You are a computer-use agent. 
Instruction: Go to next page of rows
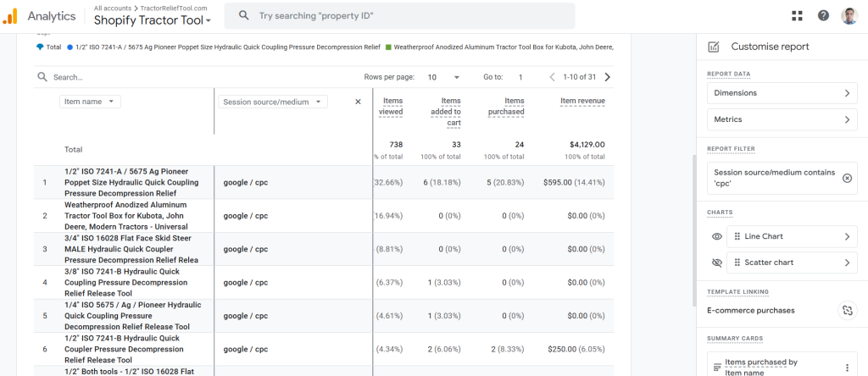click(607, 77)
